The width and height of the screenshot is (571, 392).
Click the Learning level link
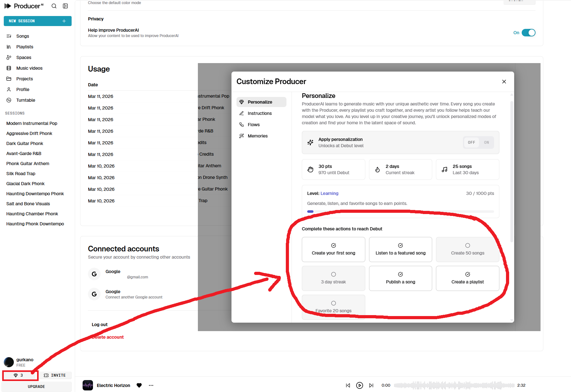click(x=329, y=193)
